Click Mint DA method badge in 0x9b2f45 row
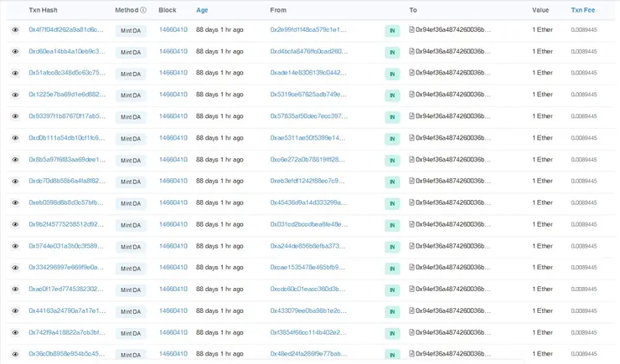 131,225
